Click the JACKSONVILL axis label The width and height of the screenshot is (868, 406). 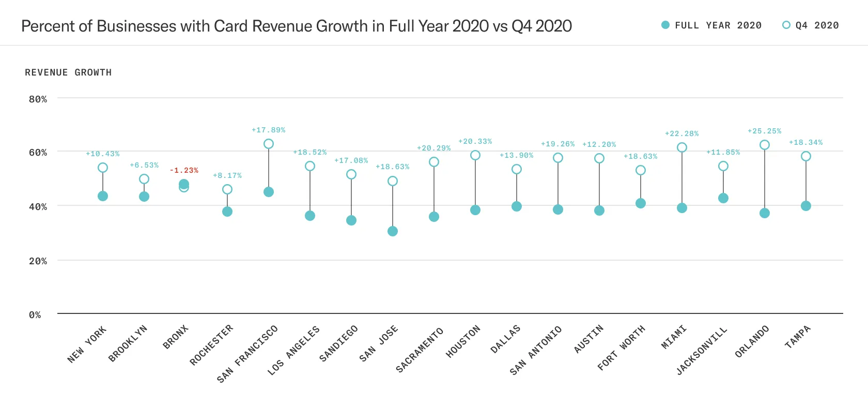[x=702, y=351]
